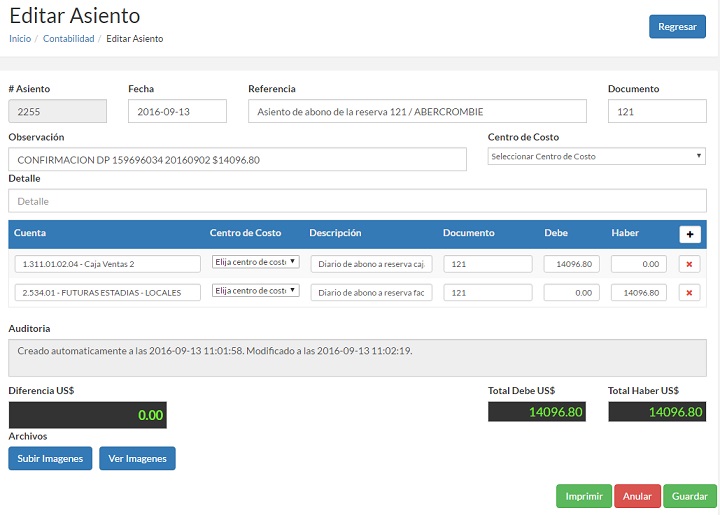This screenshot has width=720, height=515.
Task: Edit the Referencia text field
Action: (x=417, y=112)
